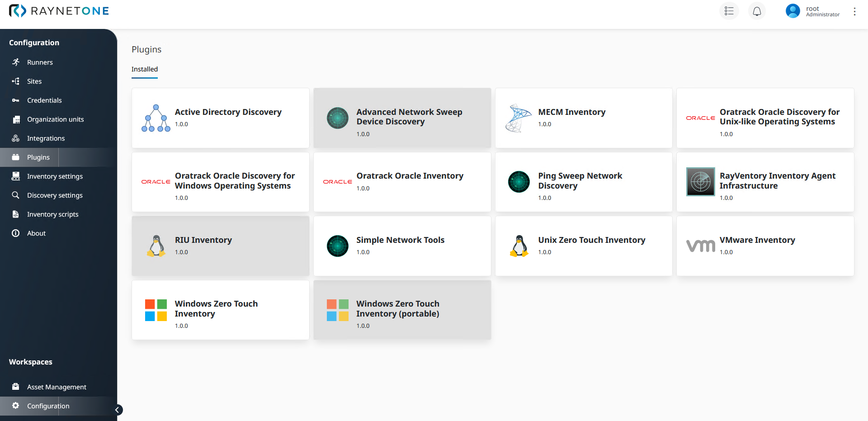Viewport: 868px width, 421px height.
Task: Click the Credentials key icon
Action: 16,100
